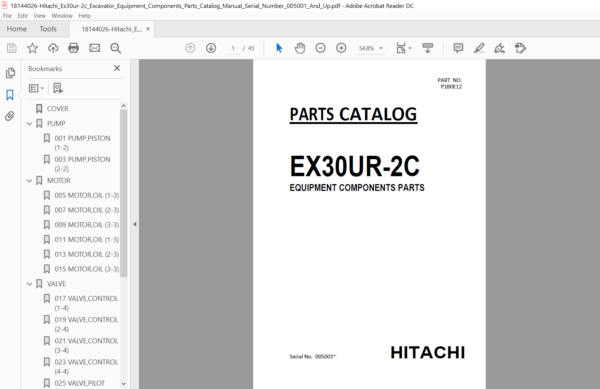The image size is (600, 389).
Task: Open the Page Thumbnails panel icon
Action: point(10,73)
